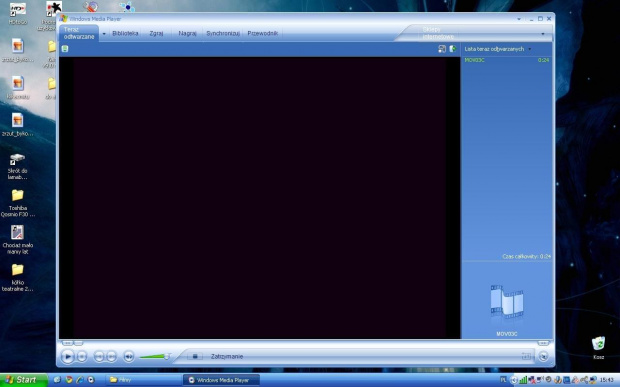
Task: Skip to the previous track
Action: tap(99, 357)
